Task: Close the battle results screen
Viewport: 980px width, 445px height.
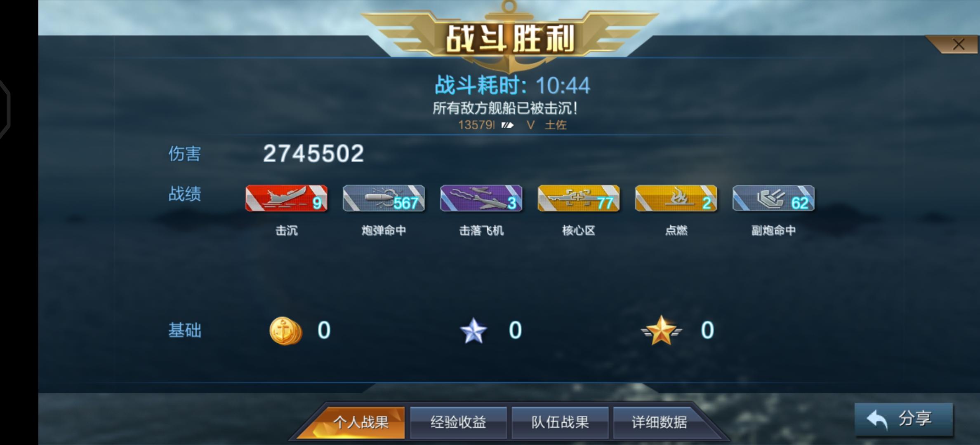Action: click(x=959, y=44)
